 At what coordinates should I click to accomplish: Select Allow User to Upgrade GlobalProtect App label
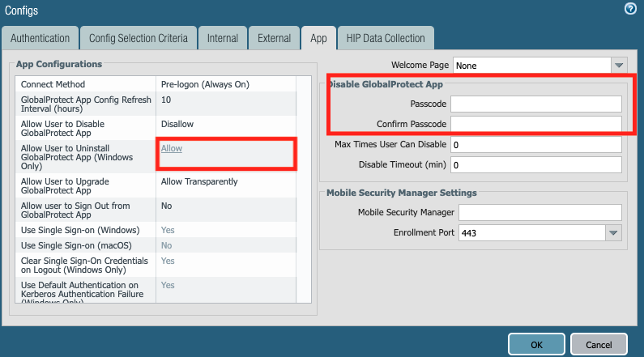click(x=65, y=186)
